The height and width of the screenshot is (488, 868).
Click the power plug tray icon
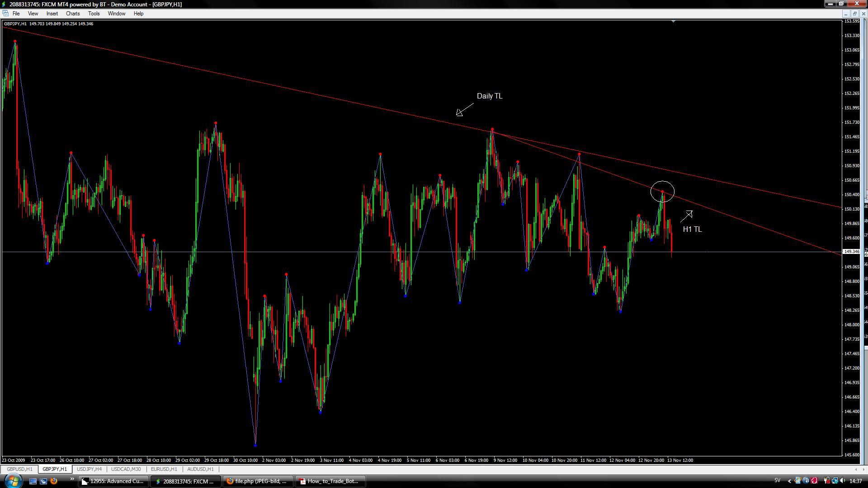tap(826, 480)
